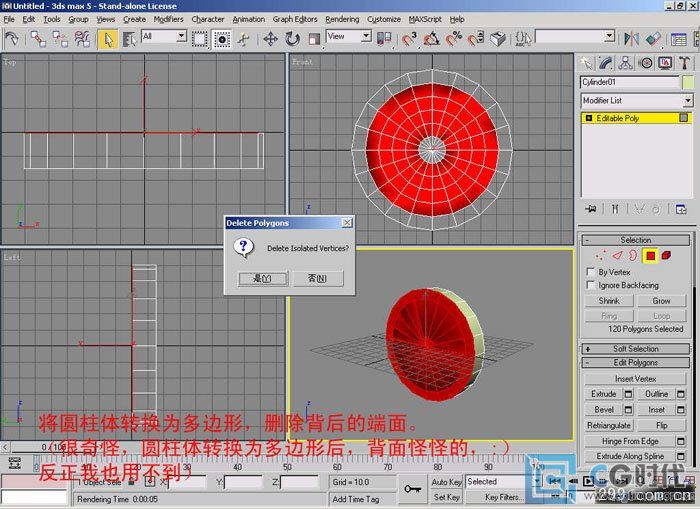Activate the Select Object arrow tool
The image size is (700, 509).
[107, 39]
